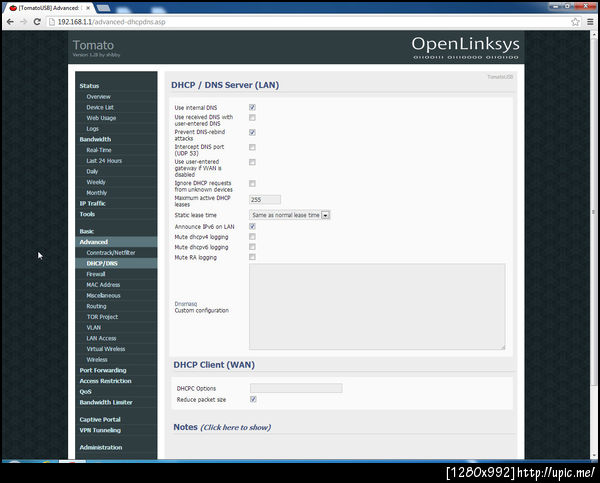Open Virtual Wireless page
Viewport: 600px width, 483px height.
coord(106,349)
